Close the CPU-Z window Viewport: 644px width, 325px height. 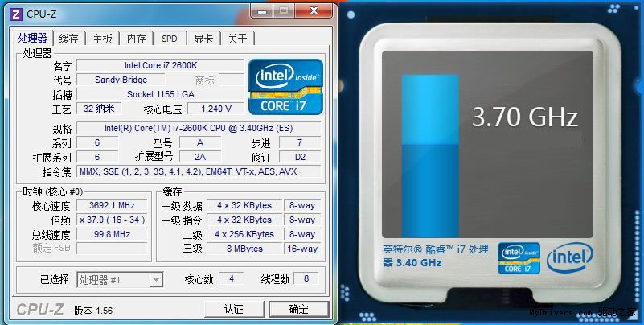point(314,10)
